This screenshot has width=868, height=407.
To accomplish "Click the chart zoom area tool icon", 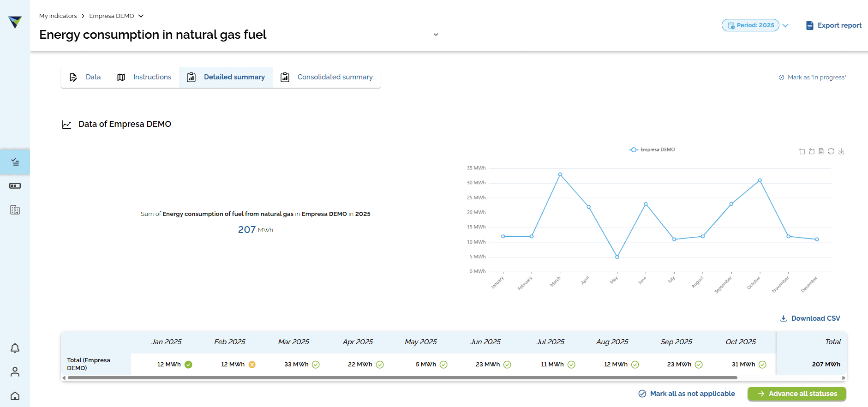I will (802, 151).
